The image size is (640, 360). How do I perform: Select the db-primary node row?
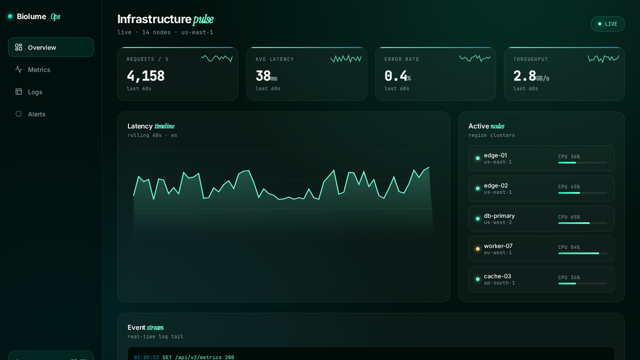click(x=541, y=218)
